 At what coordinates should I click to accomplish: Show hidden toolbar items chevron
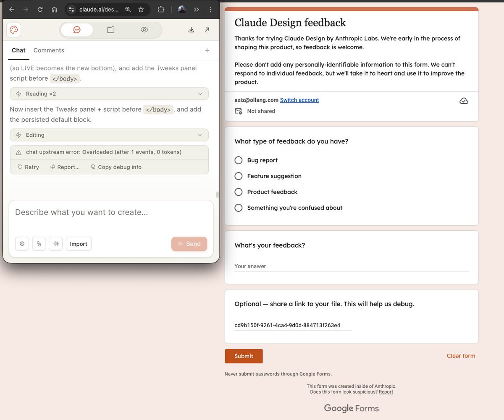pyautogui.click(x=196, y=9)
